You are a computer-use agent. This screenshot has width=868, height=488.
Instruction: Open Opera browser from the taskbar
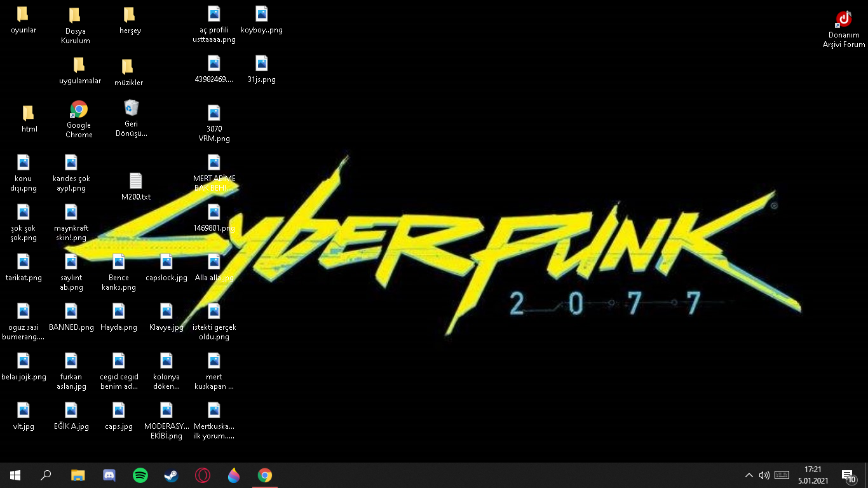point(202,475)
